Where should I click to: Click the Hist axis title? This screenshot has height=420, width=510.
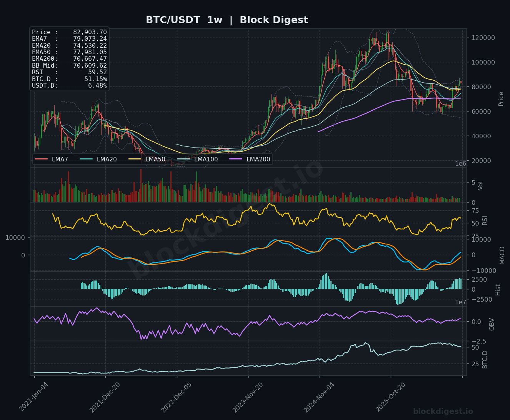498,290
